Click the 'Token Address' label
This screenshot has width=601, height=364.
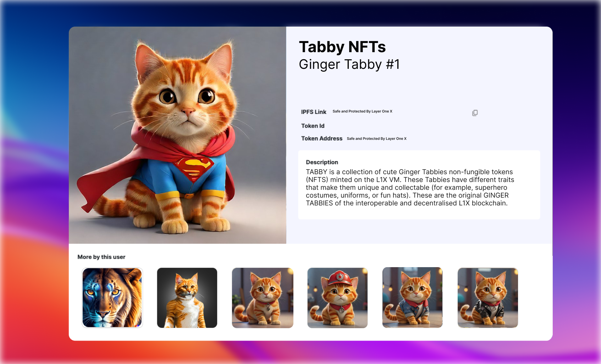[322, 138]
